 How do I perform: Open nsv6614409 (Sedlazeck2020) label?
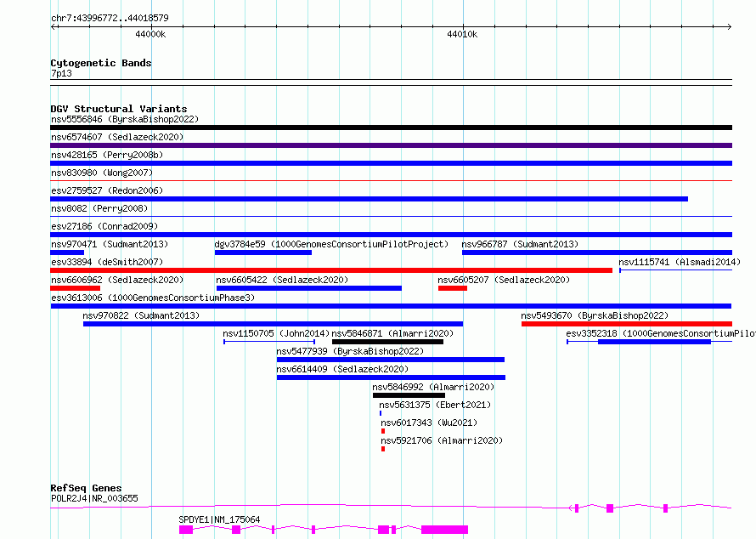click(x=342, y=369)
